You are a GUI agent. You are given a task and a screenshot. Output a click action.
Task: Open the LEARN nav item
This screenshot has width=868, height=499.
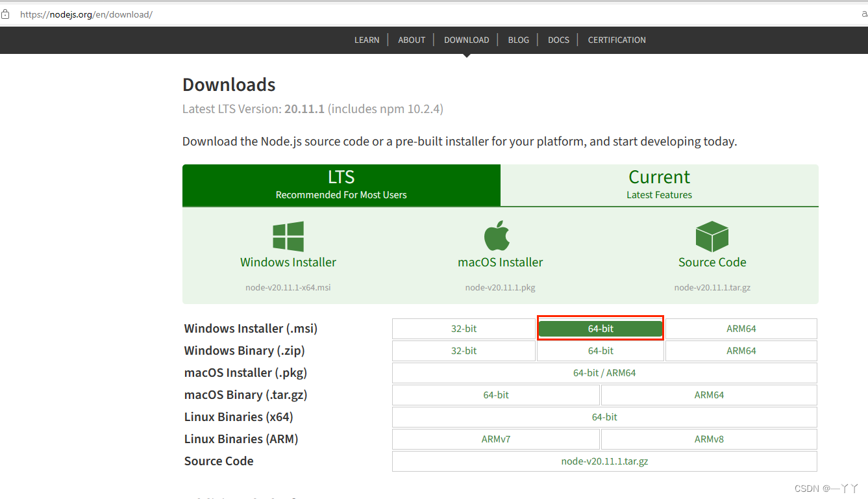367,40
